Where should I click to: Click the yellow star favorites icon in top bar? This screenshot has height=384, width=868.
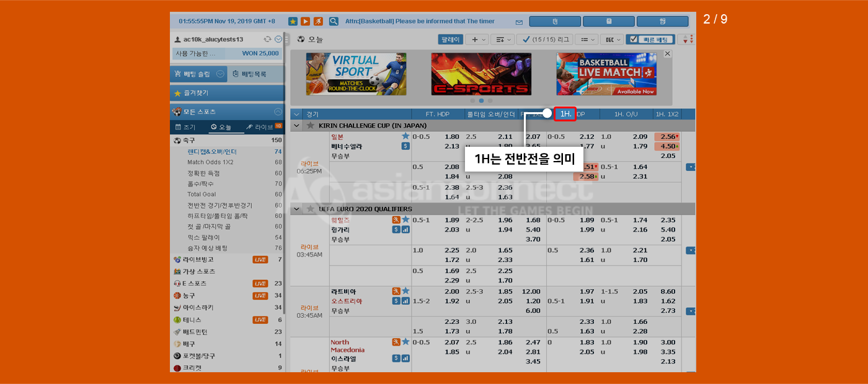pyautogui.click(x=293, y=21)
